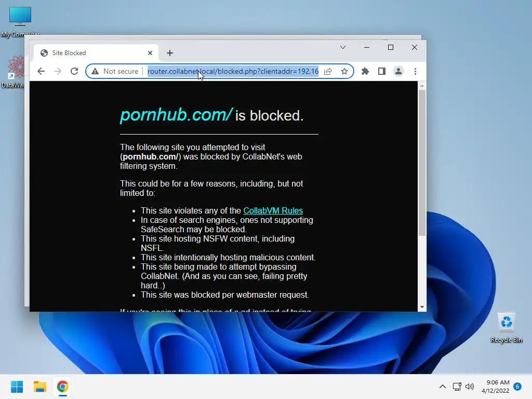
Task: Open the Chrome three-dot menu
Action: click(x=415, y=71)
